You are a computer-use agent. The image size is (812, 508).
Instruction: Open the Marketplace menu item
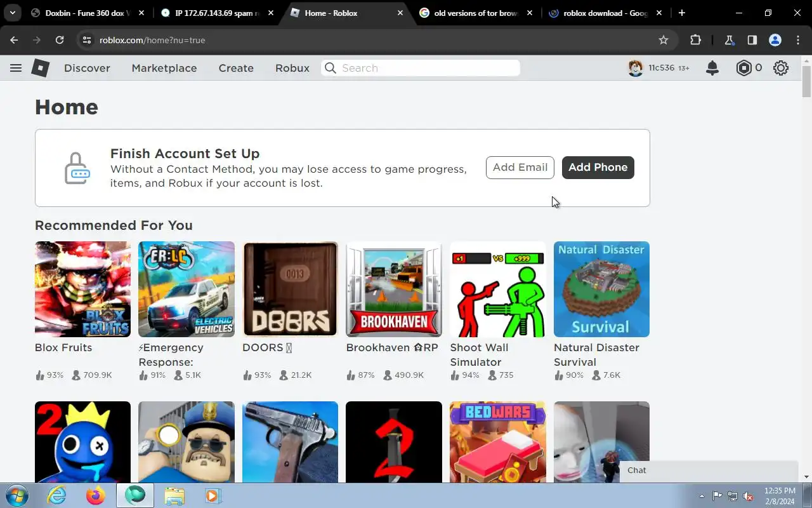coord(164,68)
